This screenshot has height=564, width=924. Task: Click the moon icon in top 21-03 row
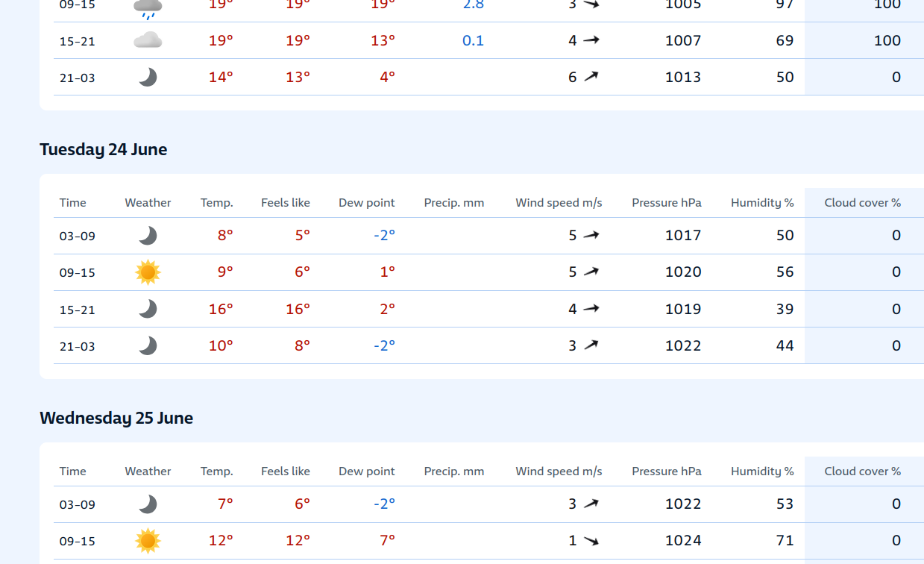tap(148, 77)
